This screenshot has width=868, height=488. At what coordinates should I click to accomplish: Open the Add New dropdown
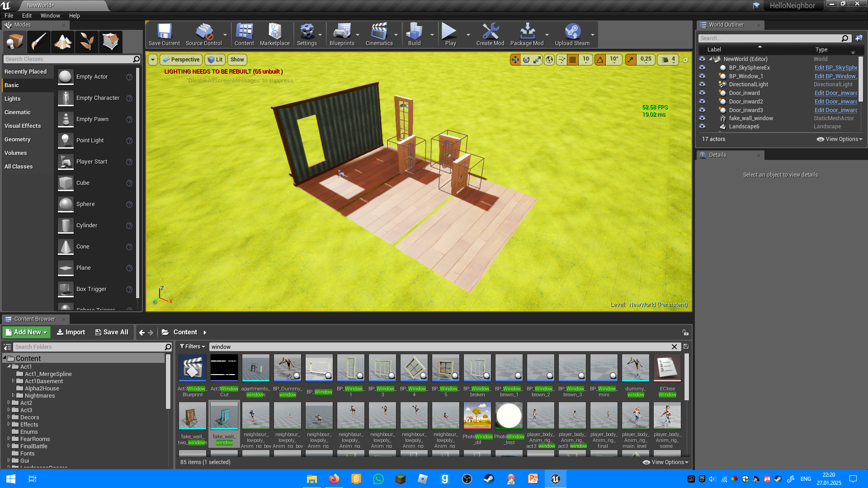26,332
